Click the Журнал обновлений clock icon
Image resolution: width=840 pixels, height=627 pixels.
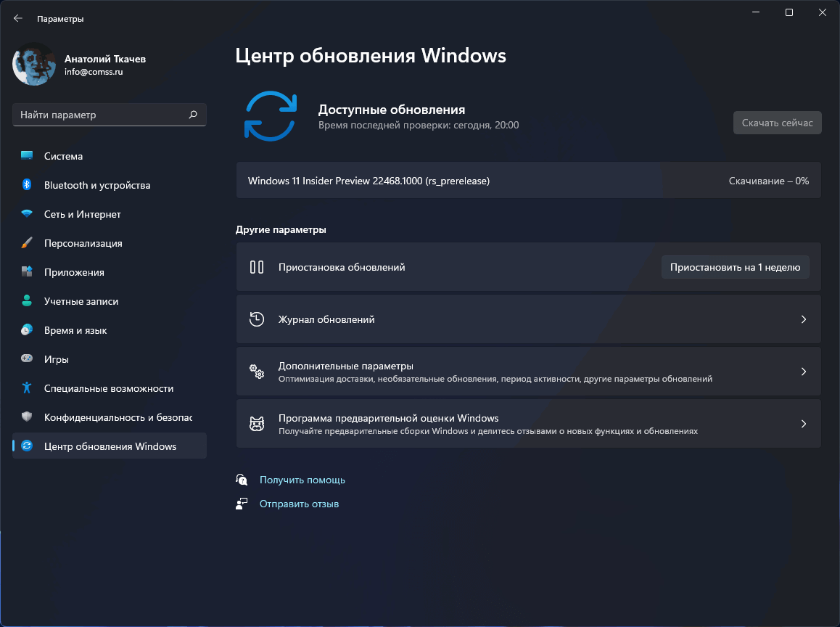pyautogui.click(x=257, y=319)
